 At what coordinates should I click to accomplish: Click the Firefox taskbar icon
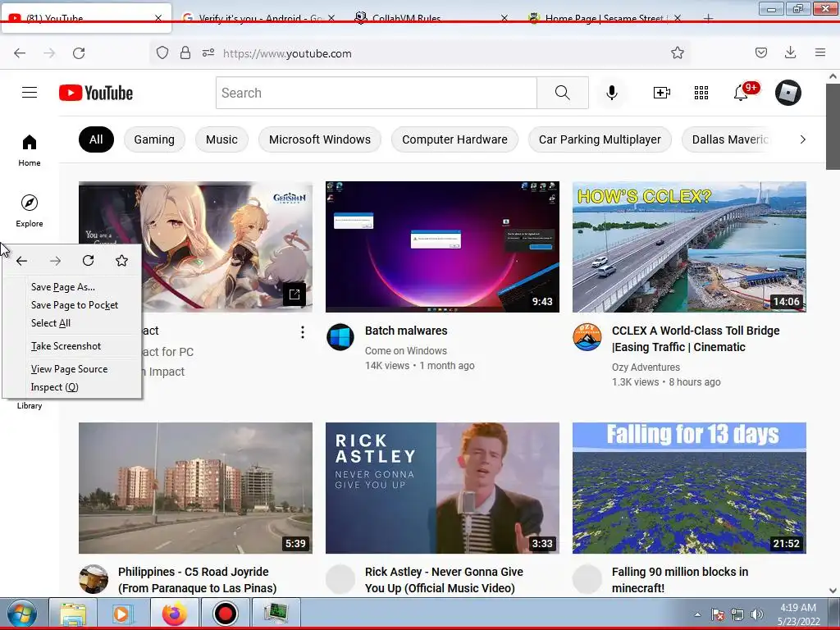[174, 614]
